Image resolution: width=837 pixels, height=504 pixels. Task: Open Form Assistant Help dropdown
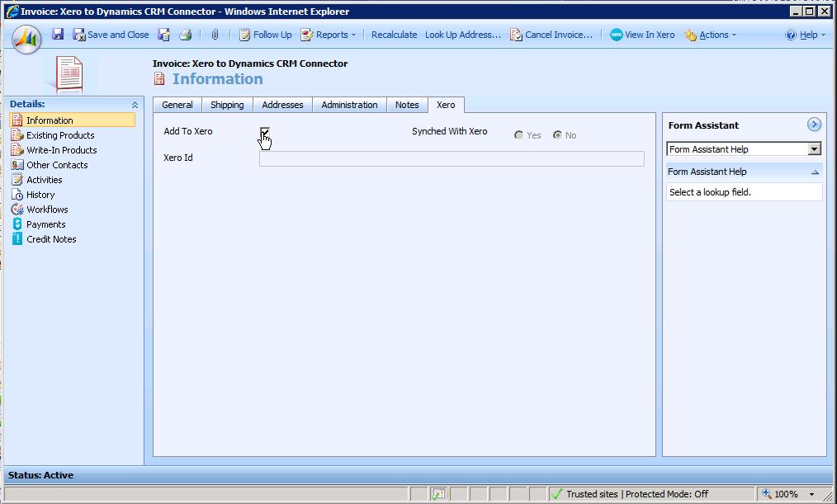(x=744, y=149)
